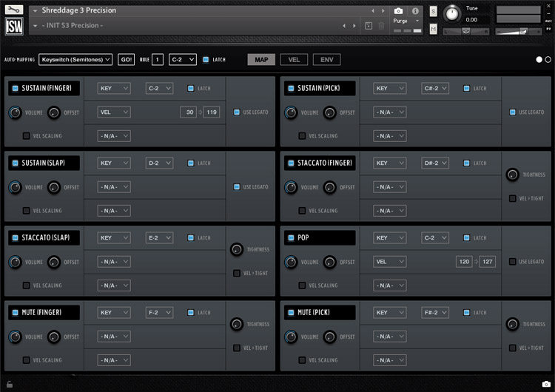The height and width of the screenshot is (392, 555).
Task: Load the previous snapshot preset arrow
Action: [x=344, y=26]
